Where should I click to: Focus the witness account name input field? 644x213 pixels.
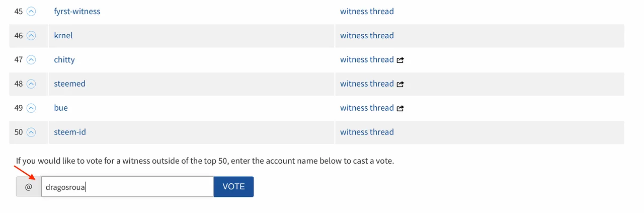pyautogui.click(x=127, y=186)
